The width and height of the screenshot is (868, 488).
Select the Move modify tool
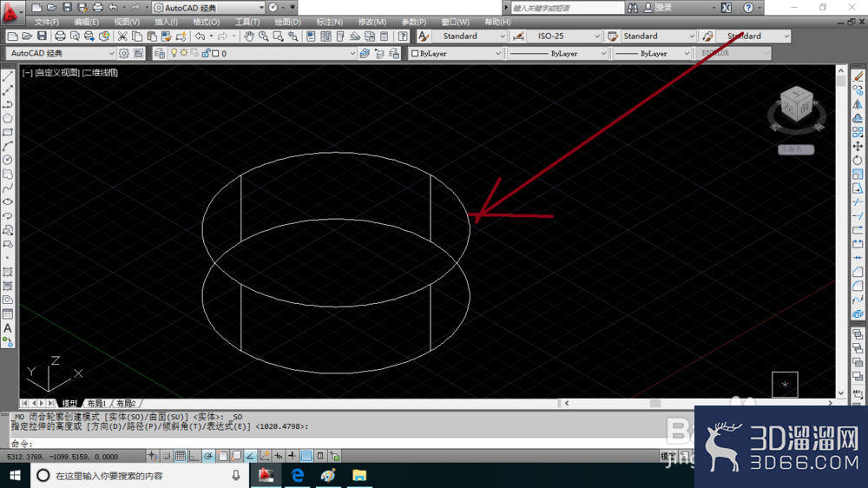[x=858, y=146]
